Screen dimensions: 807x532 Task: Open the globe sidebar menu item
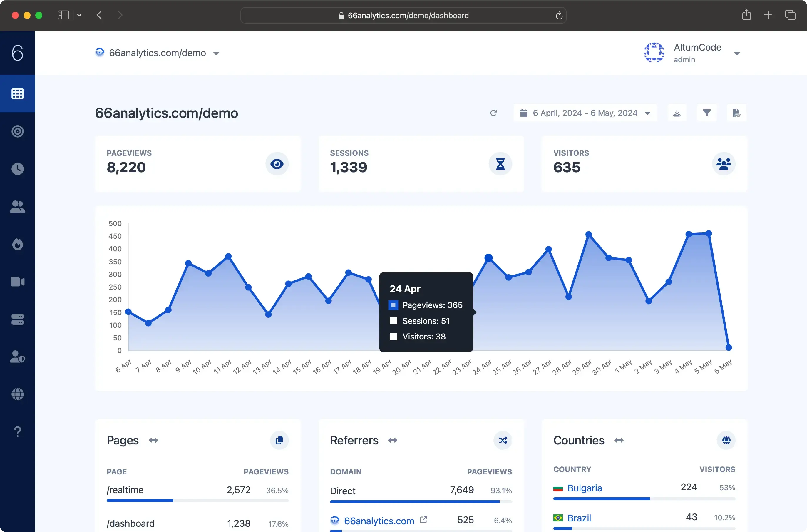[x=18, y=394]
